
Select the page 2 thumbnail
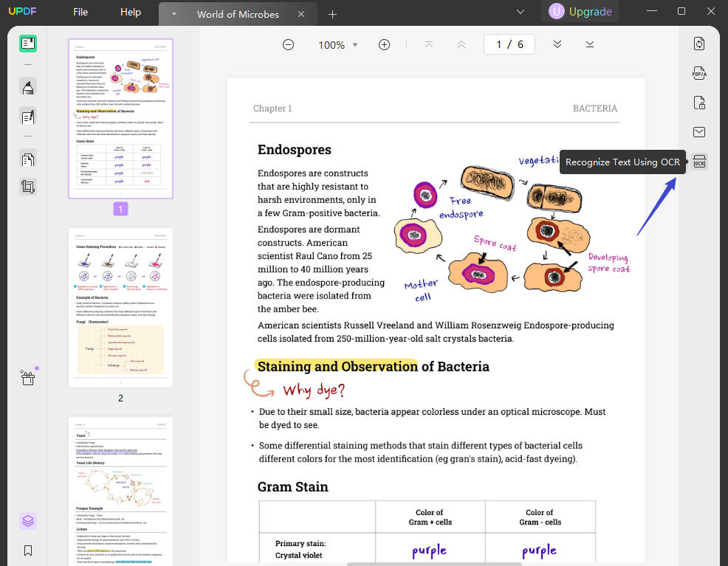[x=120, y=307]
